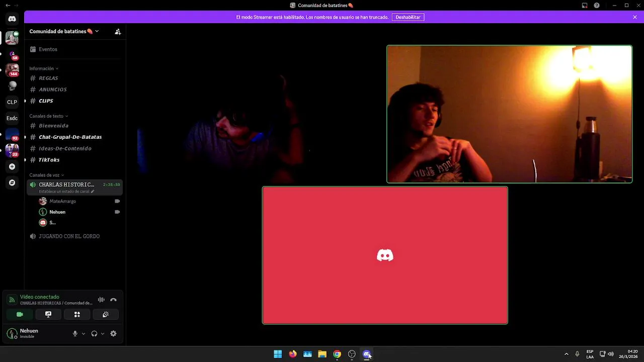Open headphone output options arrow
Image resolution: width=644 pixels, height=362 pixels.
(x=103, y=333)
